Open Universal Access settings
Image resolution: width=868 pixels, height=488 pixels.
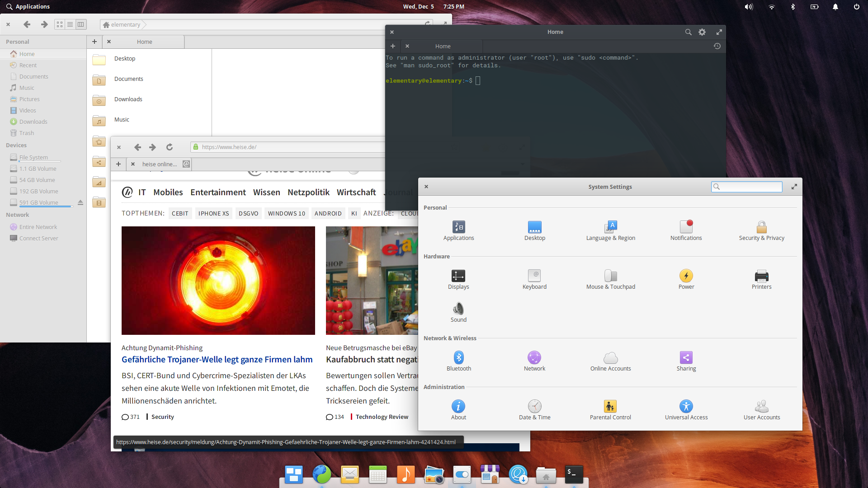click(686, 410)
